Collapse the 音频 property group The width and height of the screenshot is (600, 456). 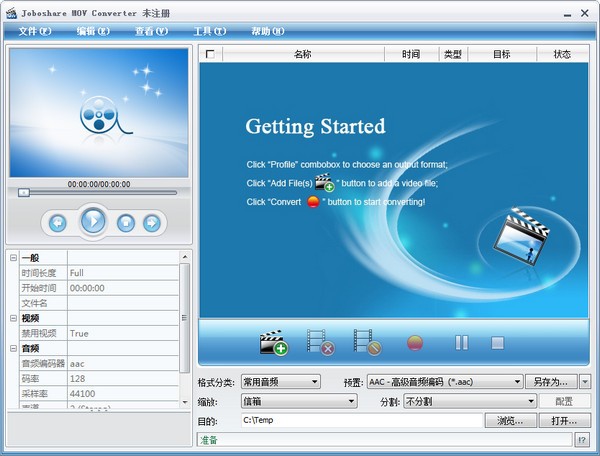(13, 348)
